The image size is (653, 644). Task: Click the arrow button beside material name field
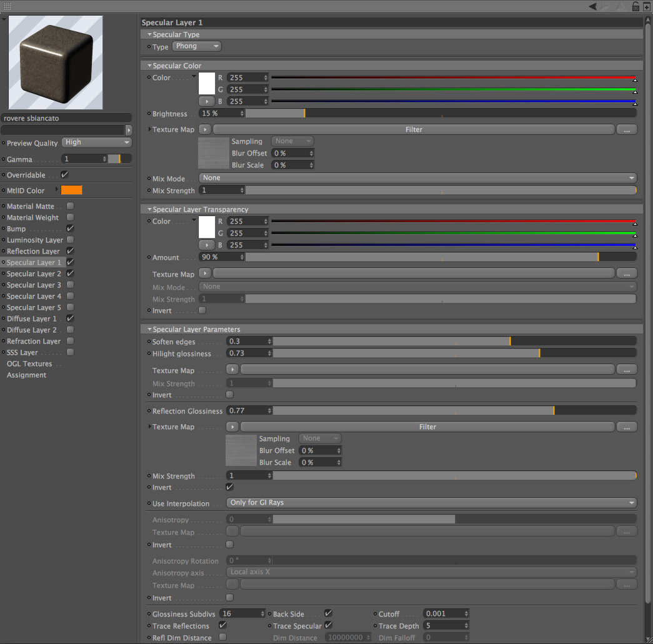coord(129,131)
